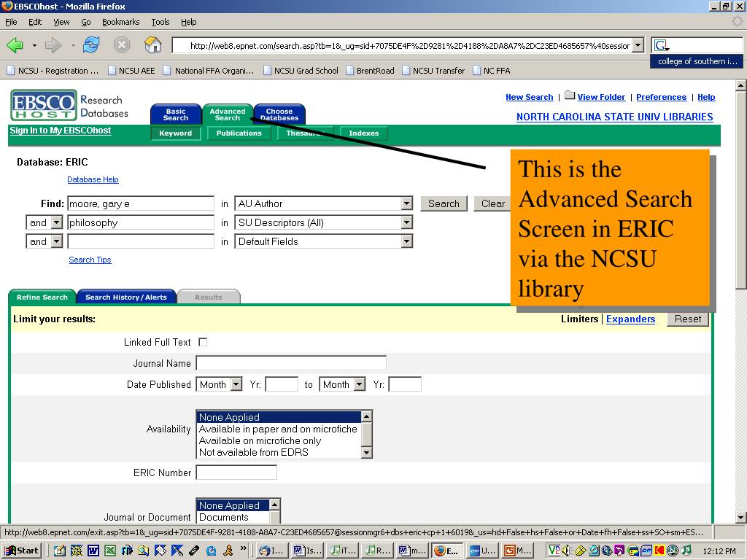
Task: Click the Keyword sub-tab
Action: click(x=175, y=133)
